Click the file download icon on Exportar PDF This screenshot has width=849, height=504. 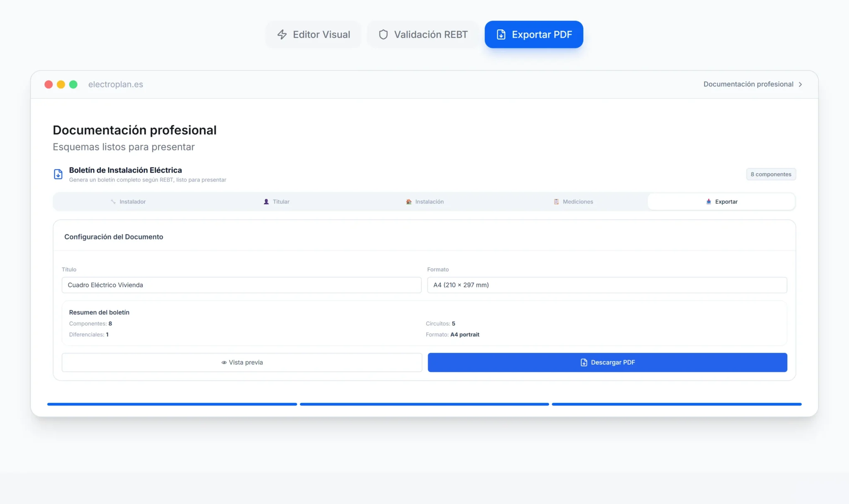pos(501,34)
